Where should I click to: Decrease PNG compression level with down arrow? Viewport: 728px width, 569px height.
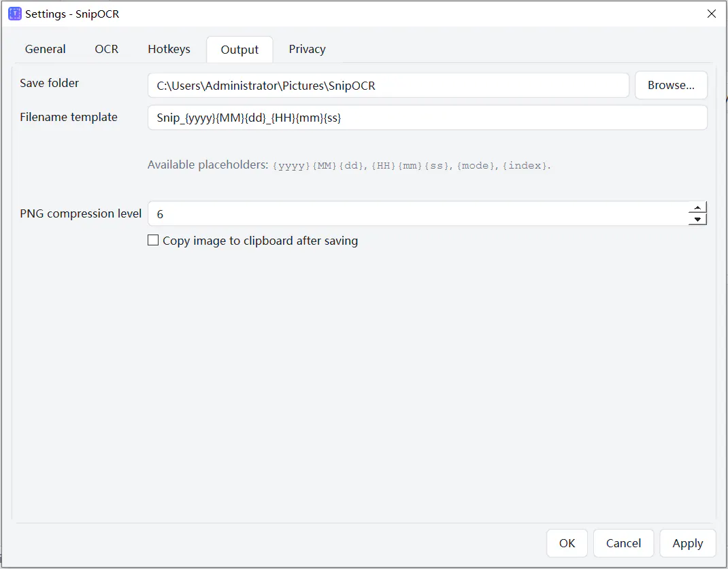[697, 220]
